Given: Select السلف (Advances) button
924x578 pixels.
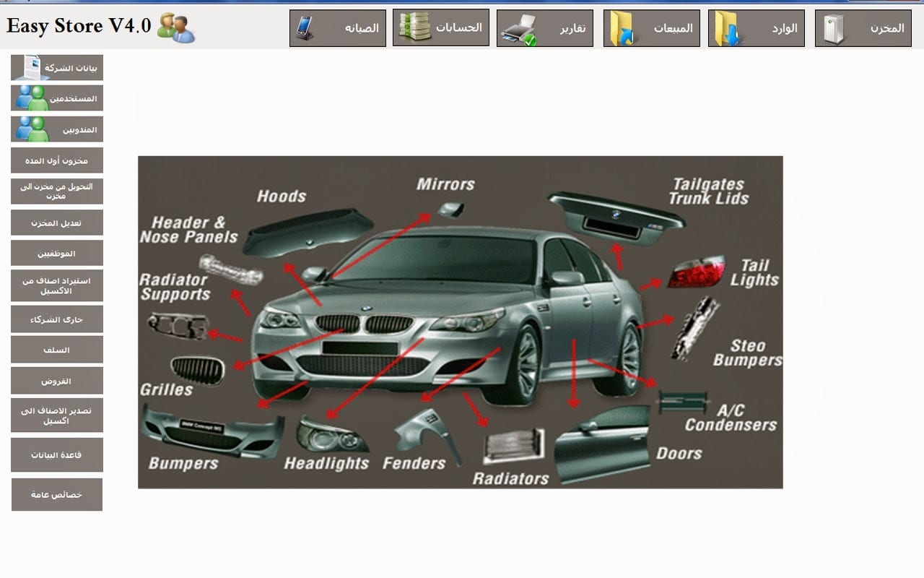Looking at the screenshot, I should point(57,350).
